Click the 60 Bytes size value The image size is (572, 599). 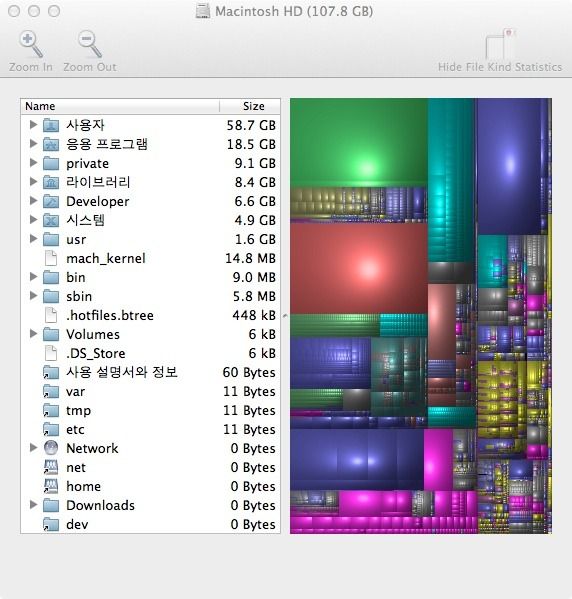coord(249,372)
